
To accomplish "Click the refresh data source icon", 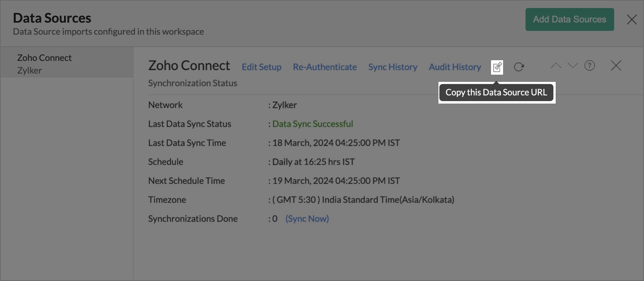I will (519, 67).
